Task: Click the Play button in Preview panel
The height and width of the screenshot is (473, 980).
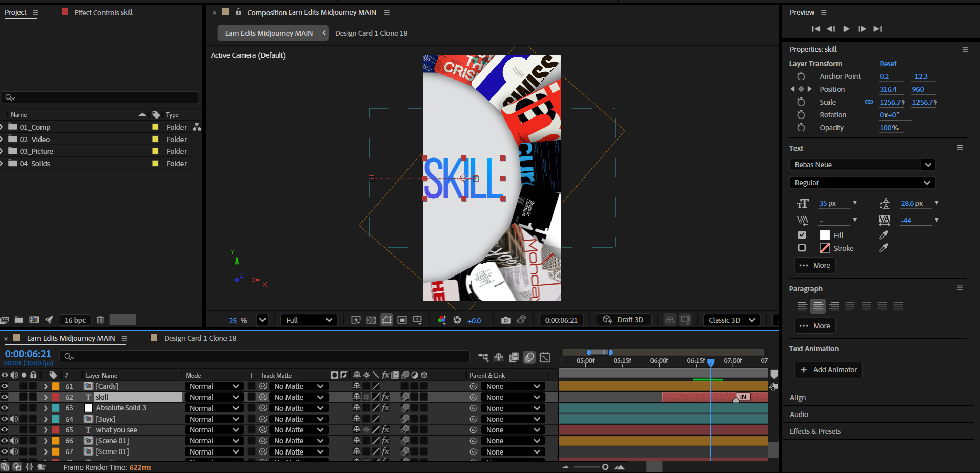Action: [846, 29]
